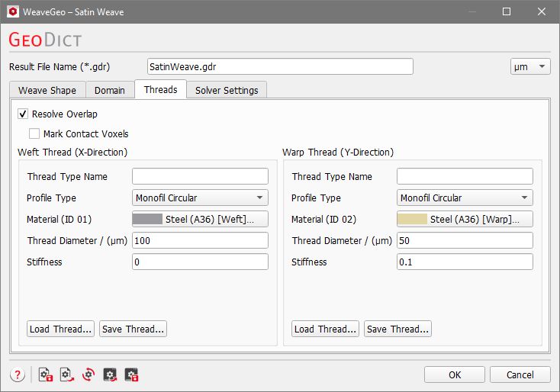The image size is (560, 392).
Task: Enable Mark Contact Voxels checkbox
Action: [x=34, y=133]
